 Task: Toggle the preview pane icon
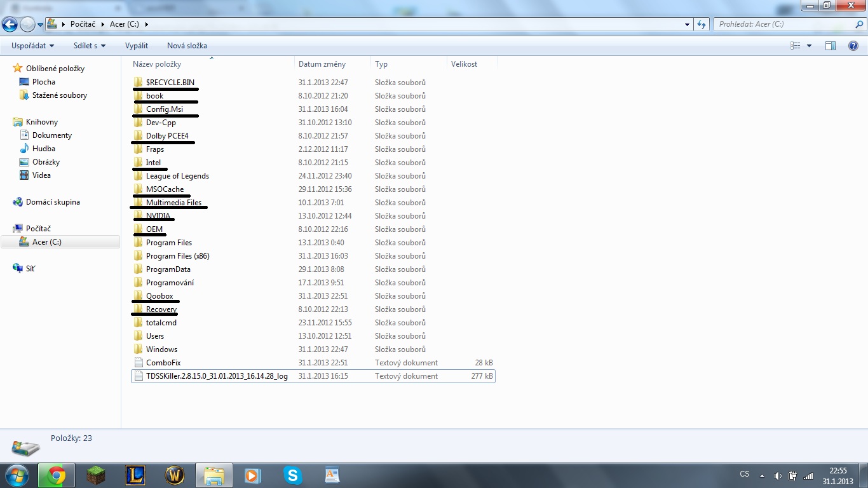(x=831, y=46)
